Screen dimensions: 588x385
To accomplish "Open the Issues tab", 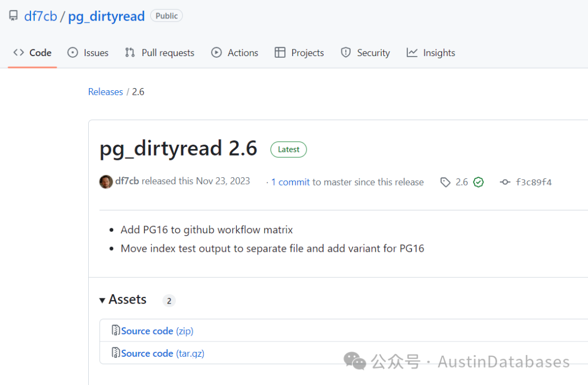I will 88,53.
